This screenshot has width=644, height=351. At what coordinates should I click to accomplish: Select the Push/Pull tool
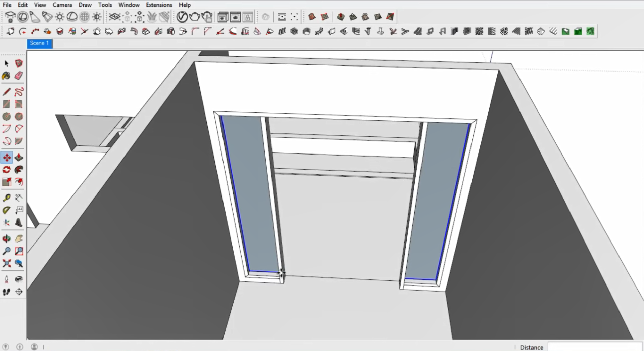pos(19,157)
